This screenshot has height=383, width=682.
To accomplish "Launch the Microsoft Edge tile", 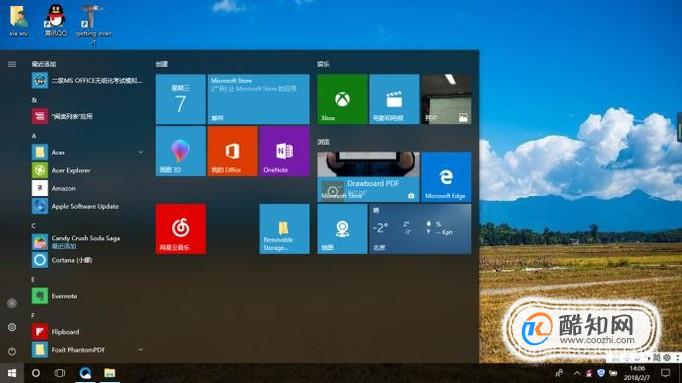I will tap(446, 177).
